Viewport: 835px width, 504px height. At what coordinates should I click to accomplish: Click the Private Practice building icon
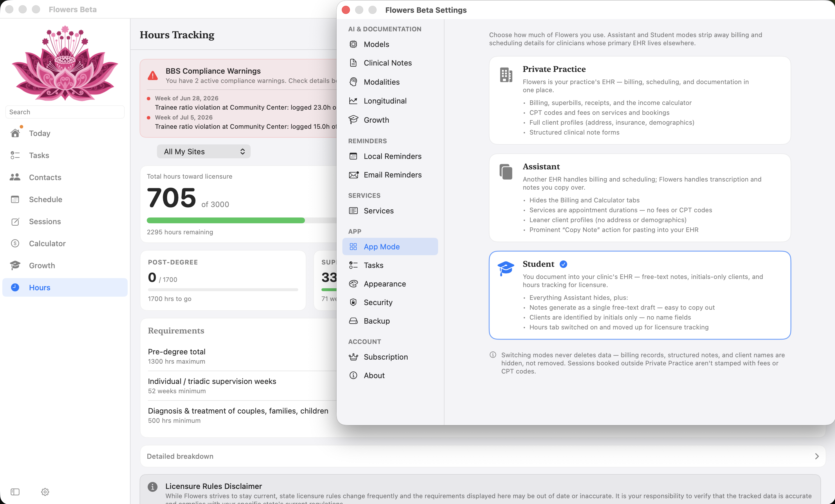506,75
